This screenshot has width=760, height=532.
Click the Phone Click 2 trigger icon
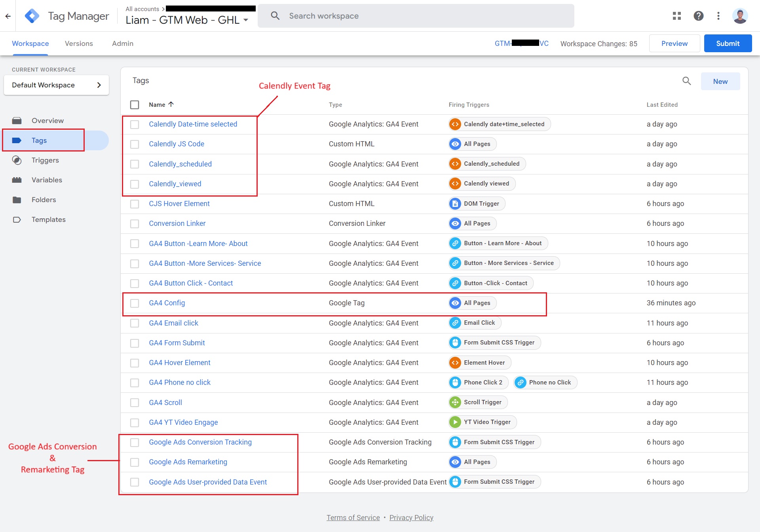coord(455,382)
